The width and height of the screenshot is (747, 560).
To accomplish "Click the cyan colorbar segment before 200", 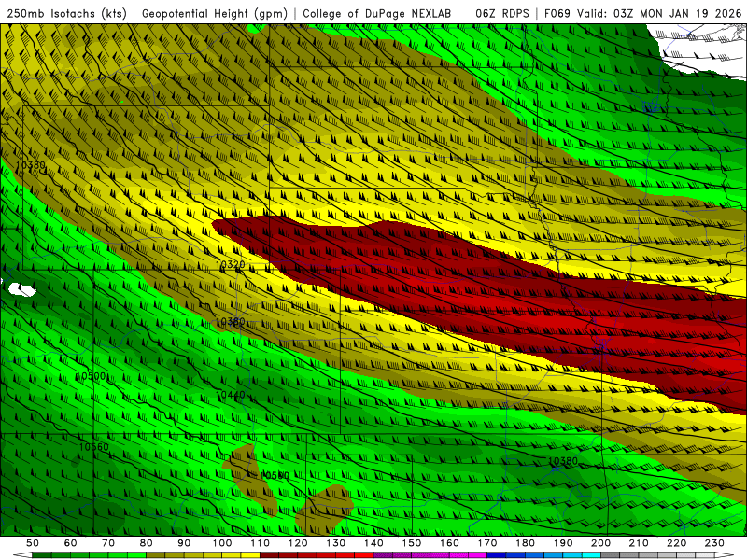I will 591,555.
